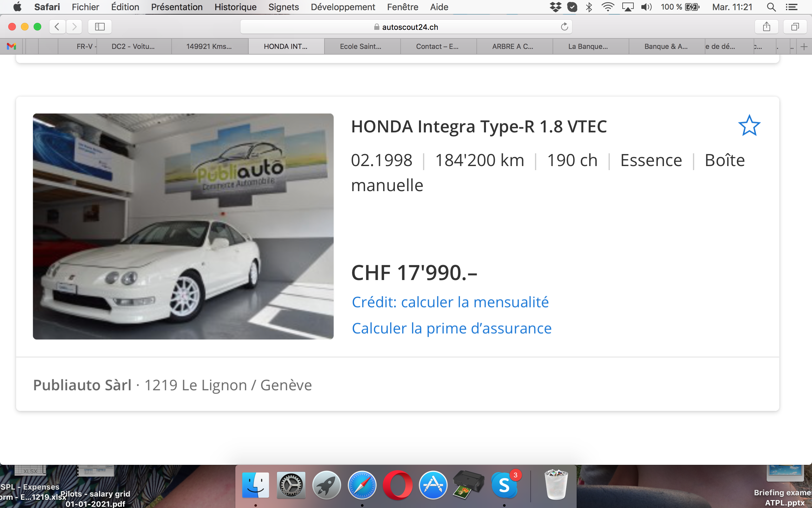The height and width of the screenshot is (508, 812).
Task: Open the Trash in the Dock
Action: [556, 485]
